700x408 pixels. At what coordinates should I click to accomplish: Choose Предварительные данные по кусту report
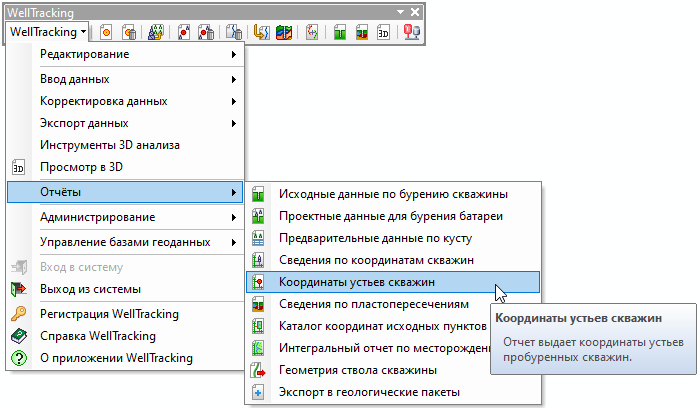(x=393, y=238)
